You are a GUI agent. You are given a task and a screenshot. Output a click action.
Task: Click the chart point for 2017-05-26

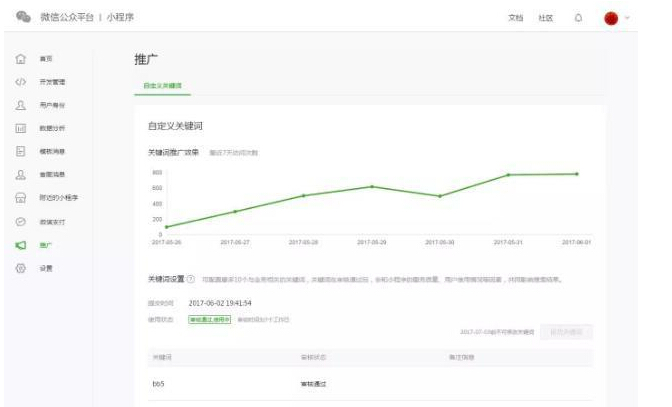[167, 227]
